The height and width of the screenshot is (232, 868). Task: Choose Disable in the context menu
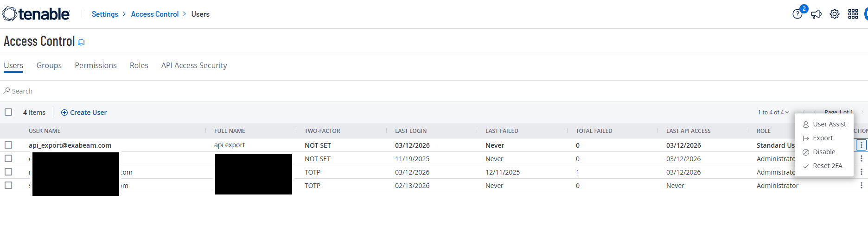coord(823,152)
